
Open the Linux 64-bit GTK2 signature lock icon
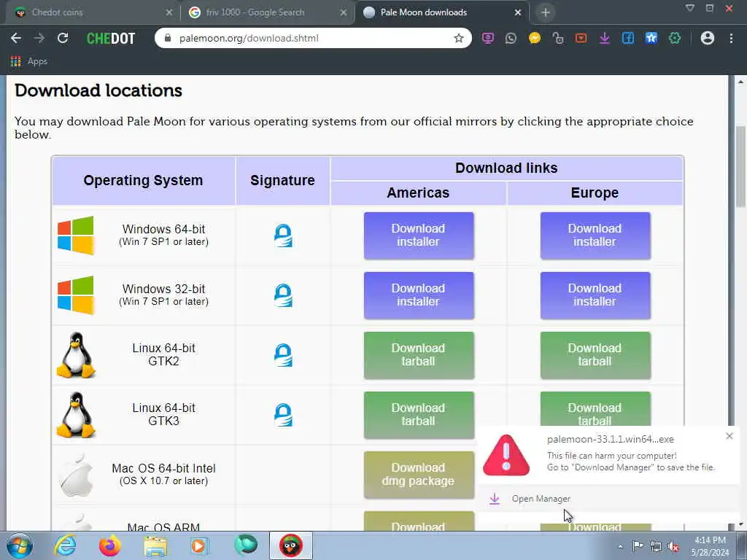tap(283, 355)
